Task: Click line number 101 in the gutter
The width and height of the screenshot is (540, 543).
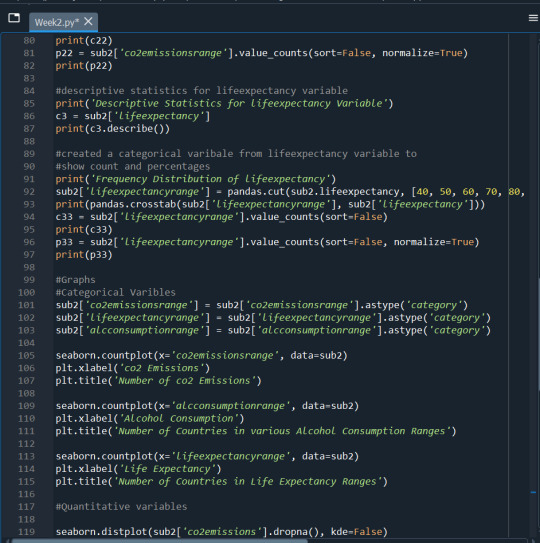Action: [x=27, y=305]
